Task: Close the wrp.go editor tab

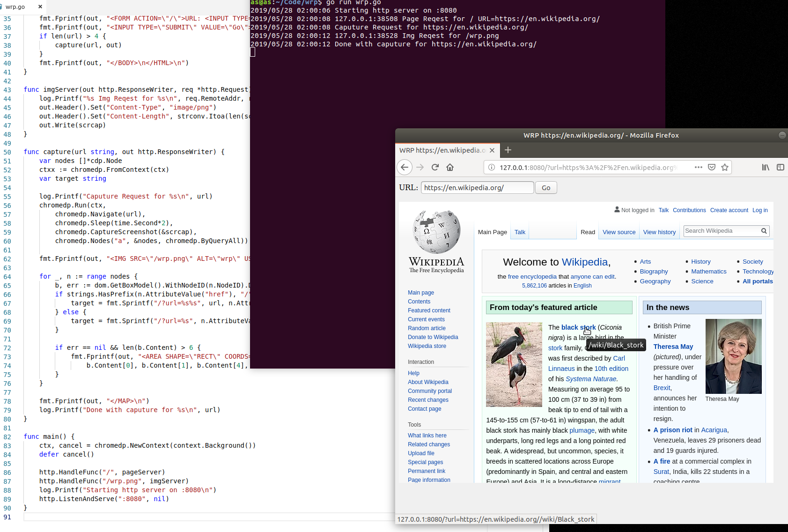Action: [x=40, y=7]
